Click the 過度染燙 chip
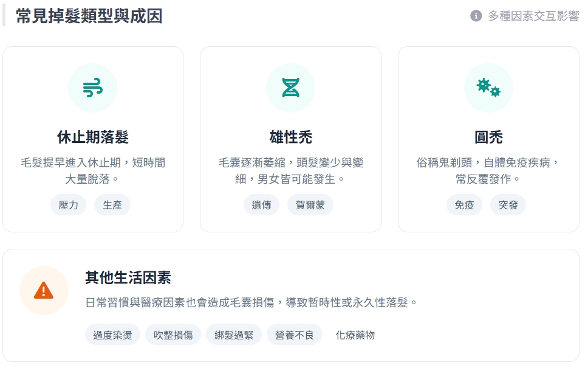 point(112,335)
